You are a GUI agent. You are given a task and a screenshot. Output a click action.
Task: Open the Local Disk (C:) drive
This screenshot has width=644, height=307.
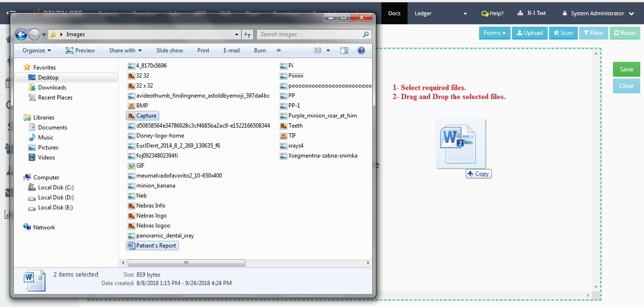point(55,188)
